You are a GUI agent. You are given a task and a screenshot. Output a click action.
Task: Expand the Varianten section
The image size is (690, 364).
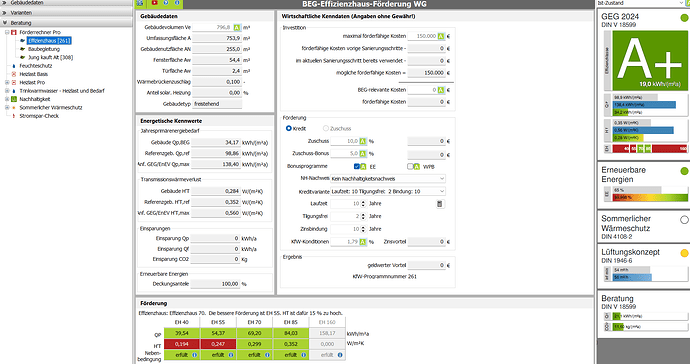point(66,13)
